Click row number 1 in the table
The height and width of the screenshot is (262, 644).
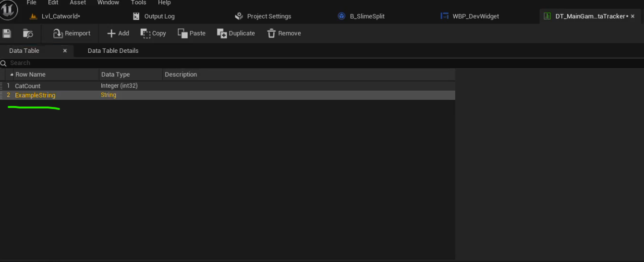point(8,86)
